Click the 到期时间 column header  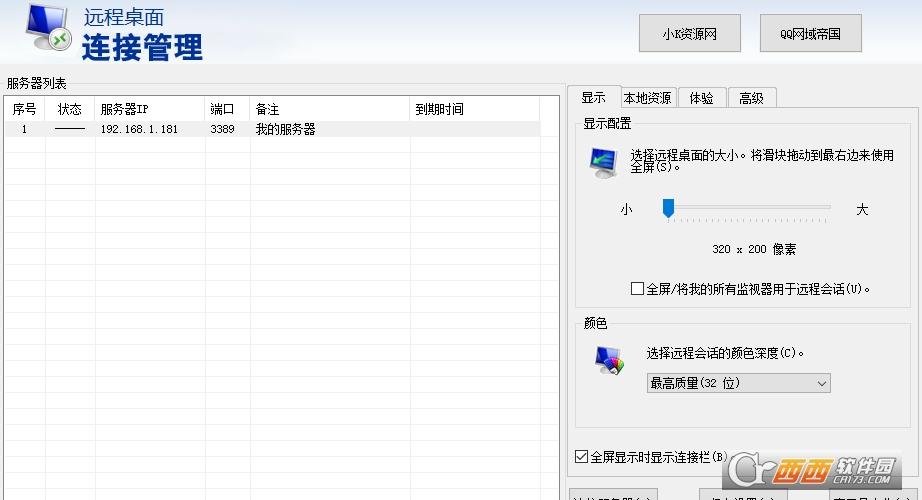coord(474,109)
